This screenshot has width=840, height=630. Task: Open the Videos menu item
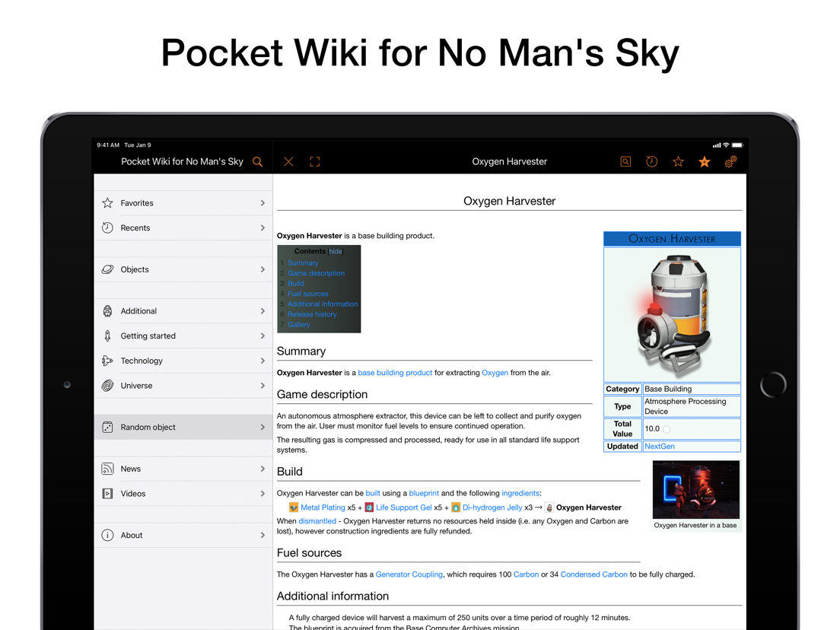click(183, 493)
